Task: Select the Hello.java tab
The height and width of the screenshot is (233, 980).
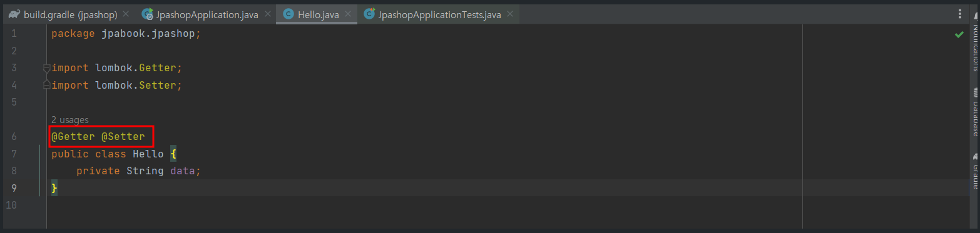Action: (319, 14)
